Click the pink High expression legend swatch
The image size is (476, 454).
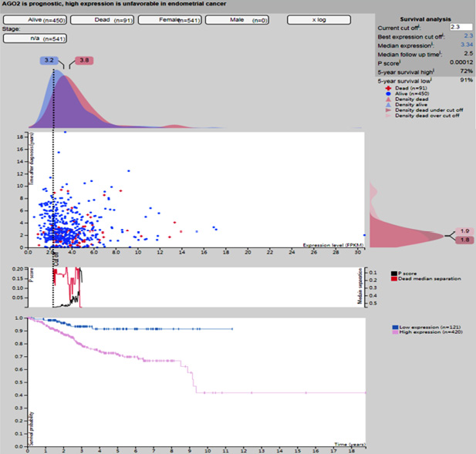pyautogui.click(x=395, y=332)
